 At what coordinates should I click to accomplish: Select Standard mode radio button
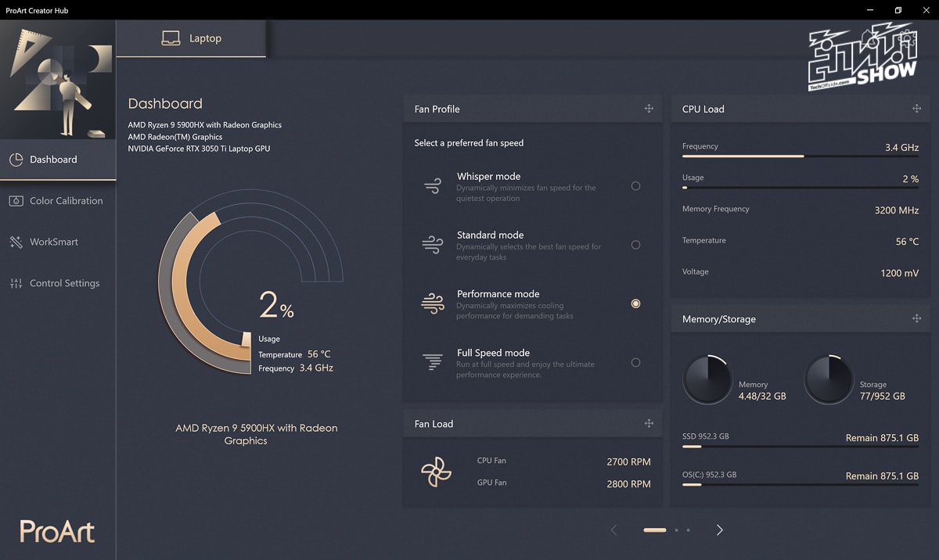coord(635,245)
